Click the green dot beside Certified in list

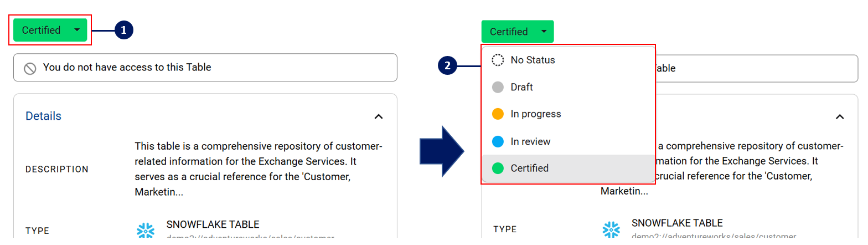[x=498, y=168]
